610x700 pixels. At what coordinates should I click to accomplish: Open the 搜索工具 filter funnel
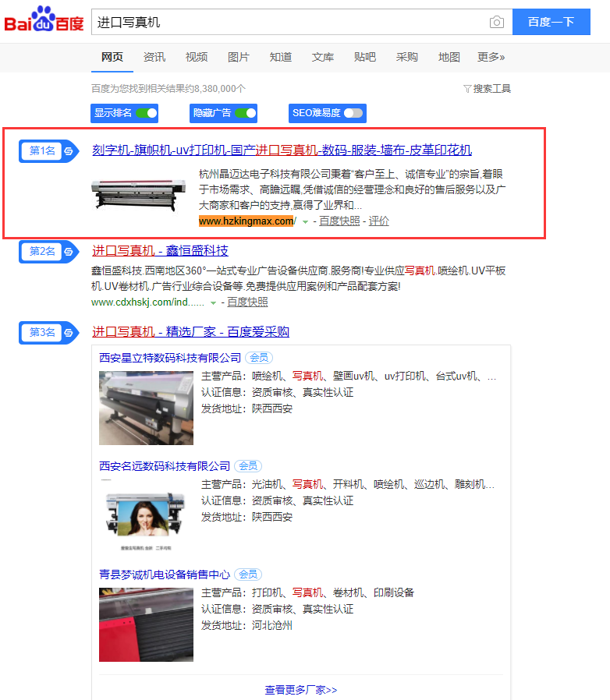(487, 88)
